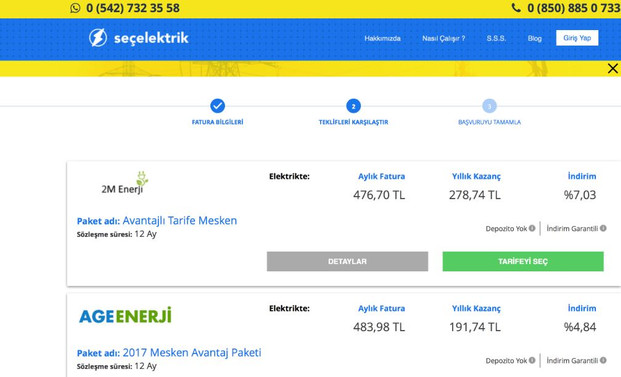Click step 2 circle for comparing offers
Screen dimensions: 621x377
[x=353, y=106]
